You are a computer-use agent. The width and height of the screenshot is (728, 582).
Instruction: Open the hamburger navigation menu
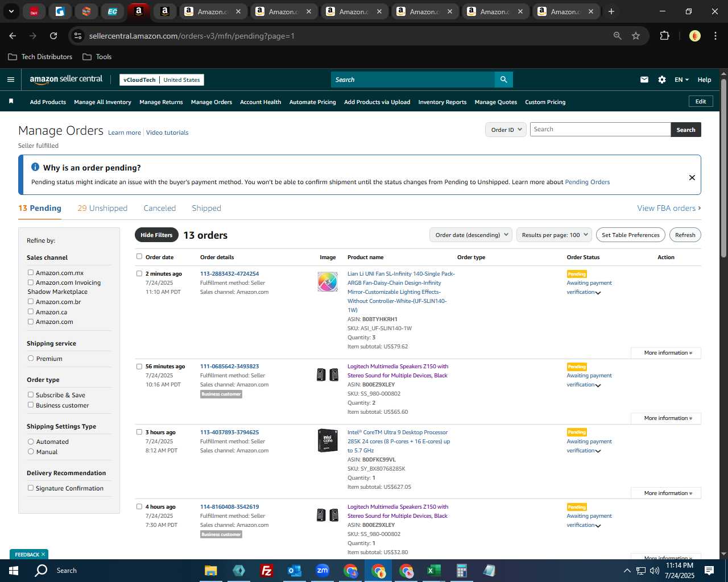click(11, 80)
